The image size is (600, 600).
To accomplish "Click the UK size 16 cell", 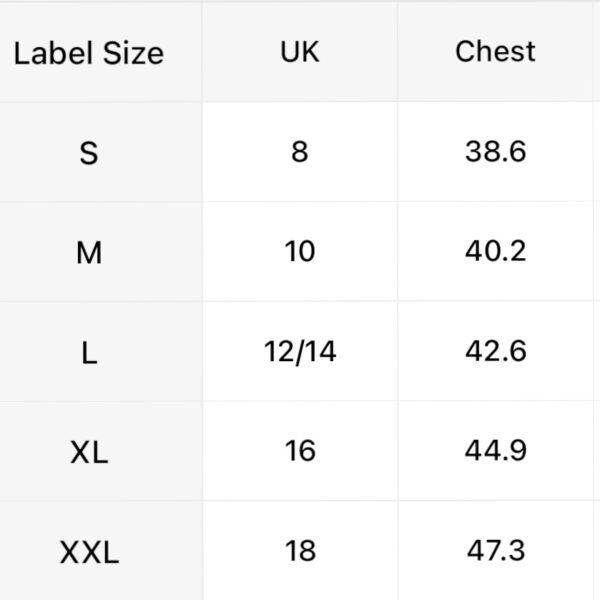I will (300, 451).
